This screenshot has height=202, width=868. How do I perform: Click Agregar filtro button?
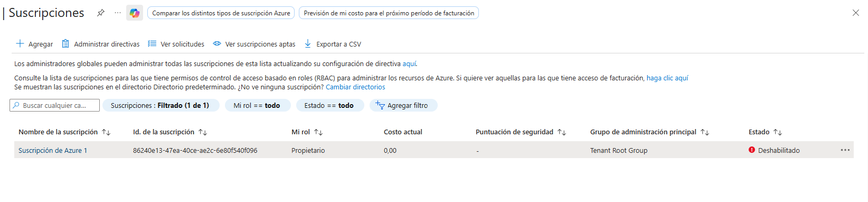403,105
